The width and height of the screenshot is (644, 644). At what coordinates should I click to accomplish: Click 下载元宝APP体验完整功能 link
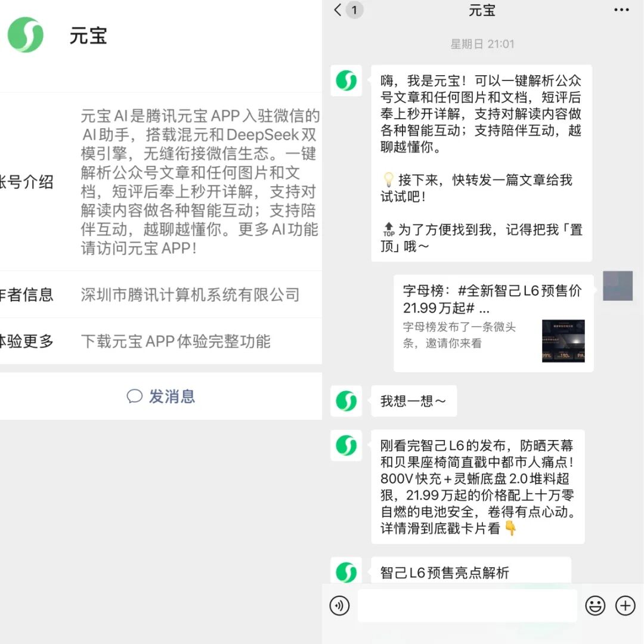coord(176,342)
